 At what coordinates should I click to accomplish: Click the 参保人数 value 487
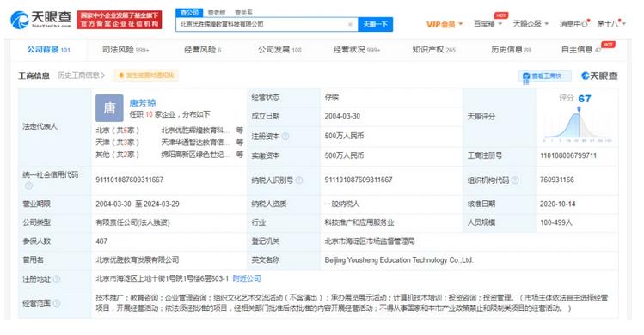(101, 241)
